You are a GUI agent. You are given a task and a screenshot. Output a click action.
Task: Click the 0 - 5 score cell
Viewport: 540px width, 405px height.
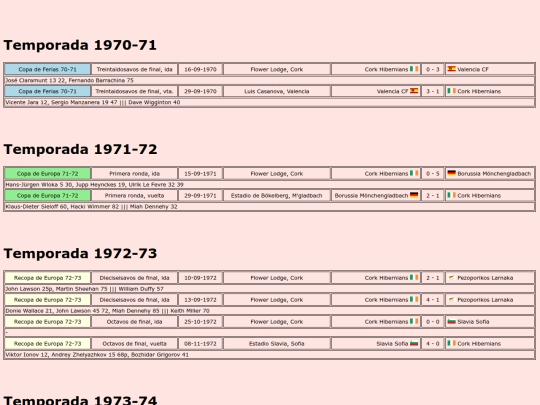433,174
